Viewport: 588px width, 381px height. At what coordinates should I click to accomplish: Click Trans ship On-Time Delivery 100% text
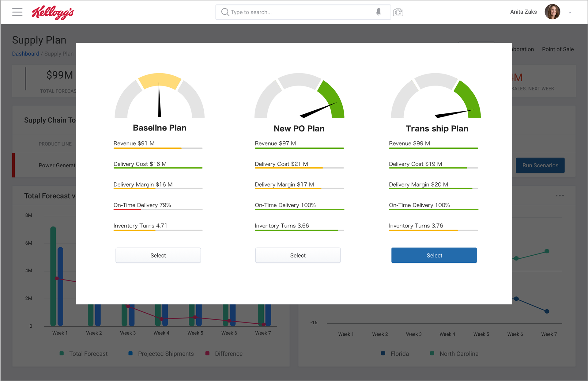[x=419, y=205]
